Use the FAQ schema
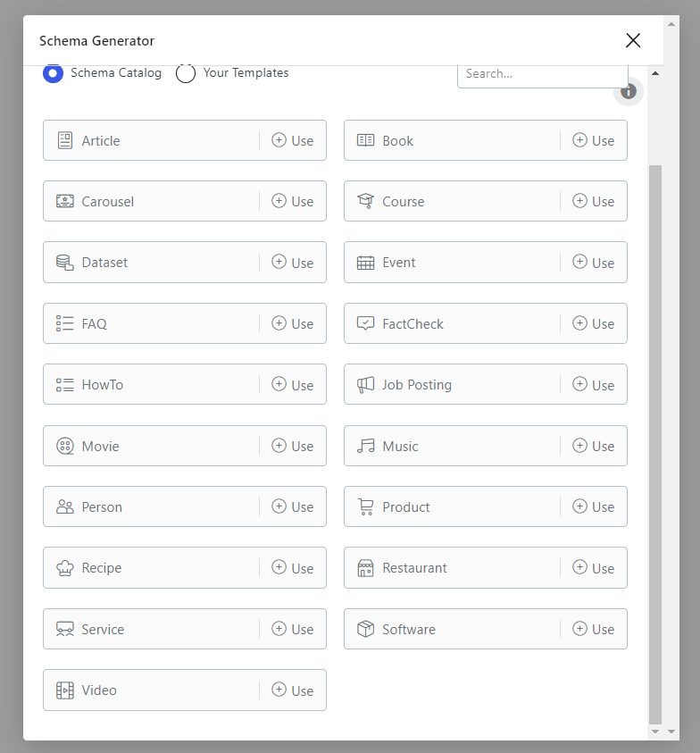Screen dimensions: 700x753 point(292,323)
